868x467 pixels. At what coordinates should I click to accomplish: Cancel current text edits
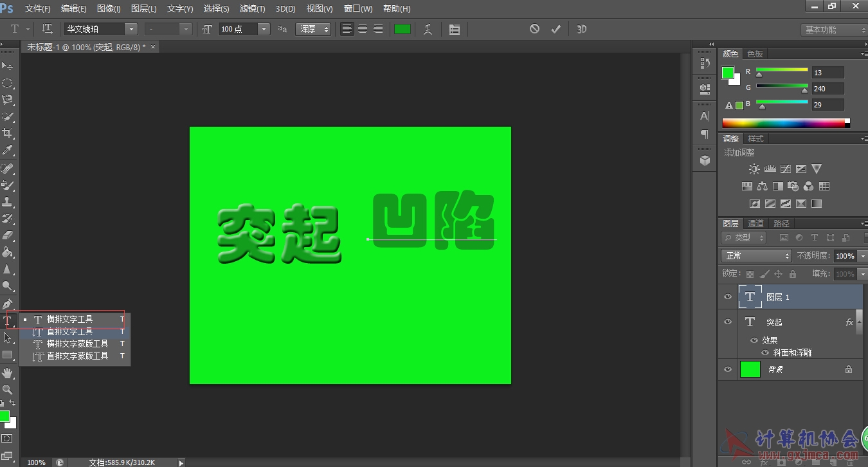(x=534, y=29)
